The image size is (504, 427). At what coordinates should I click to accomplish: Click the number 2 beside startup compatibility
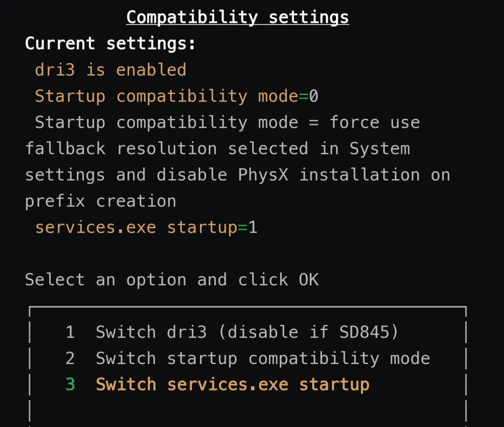[70, 358]
